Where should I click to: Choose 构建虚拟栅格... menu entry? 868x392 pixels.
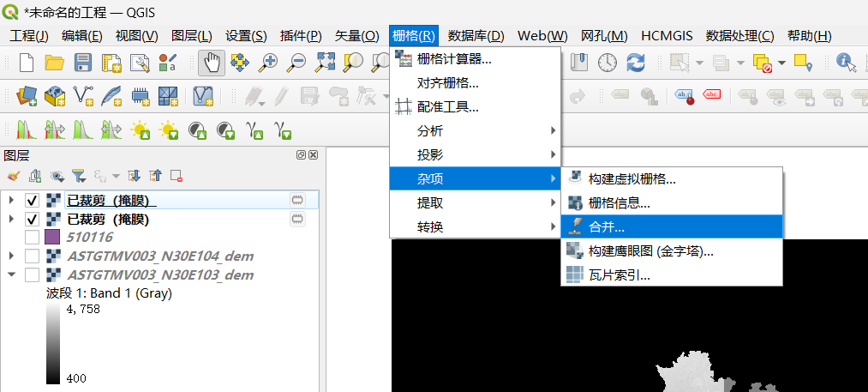[672, 178]
